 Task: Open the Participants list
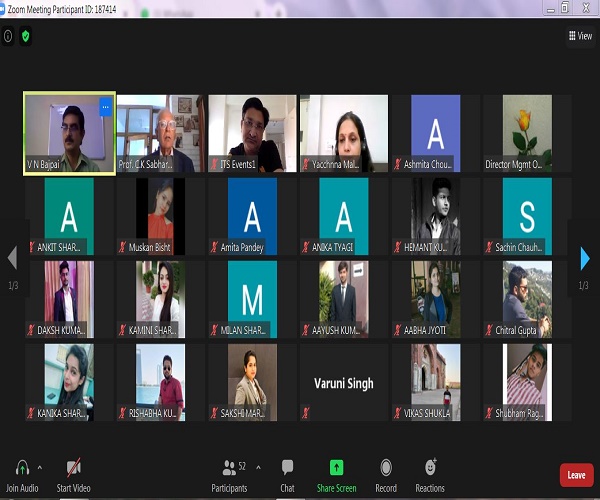pos(235,468)
